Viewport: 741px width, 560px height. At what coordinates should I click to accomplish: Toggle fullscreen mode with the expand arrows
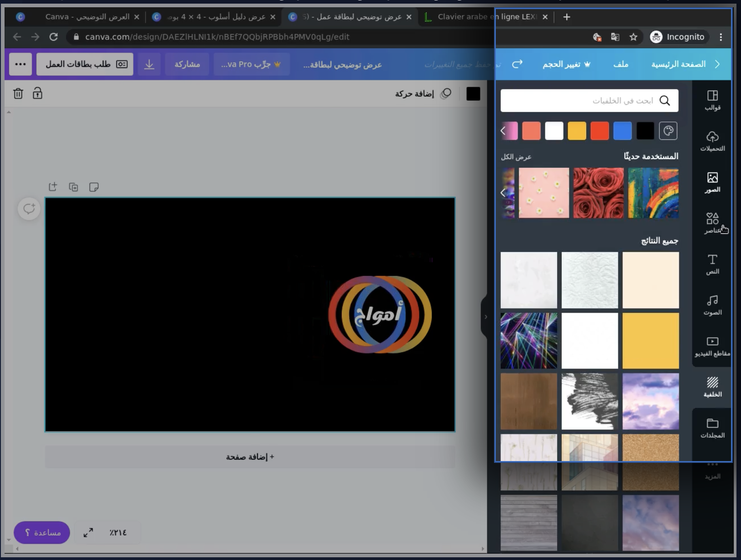coord(88,532)
